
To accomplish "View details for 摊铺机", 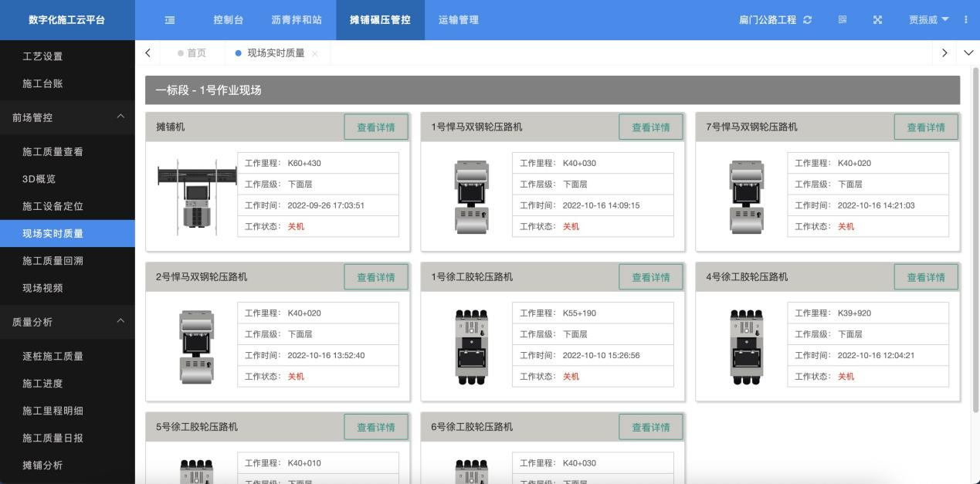I will [x=375, y=127].
